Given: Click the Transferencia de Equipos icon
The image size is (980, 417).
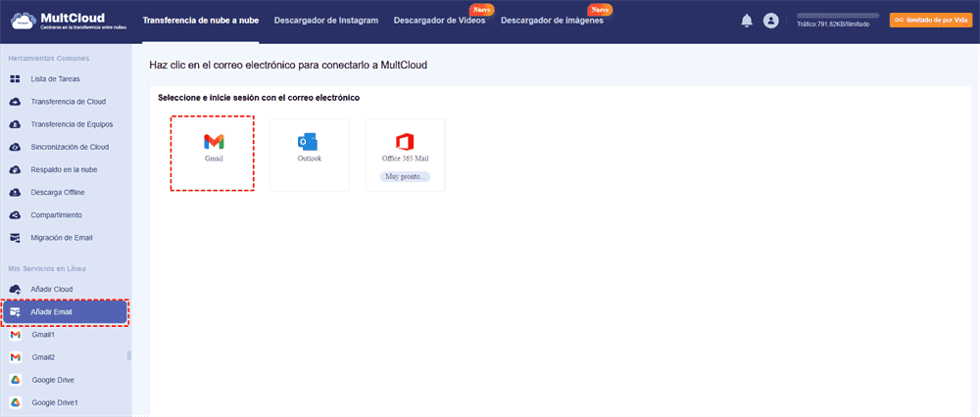Looking at the screenshot, I should tap(16, 124).
